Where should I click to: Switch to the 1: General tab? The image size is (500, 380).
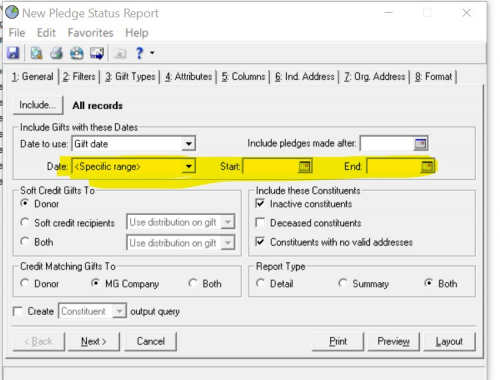(33, 77)
